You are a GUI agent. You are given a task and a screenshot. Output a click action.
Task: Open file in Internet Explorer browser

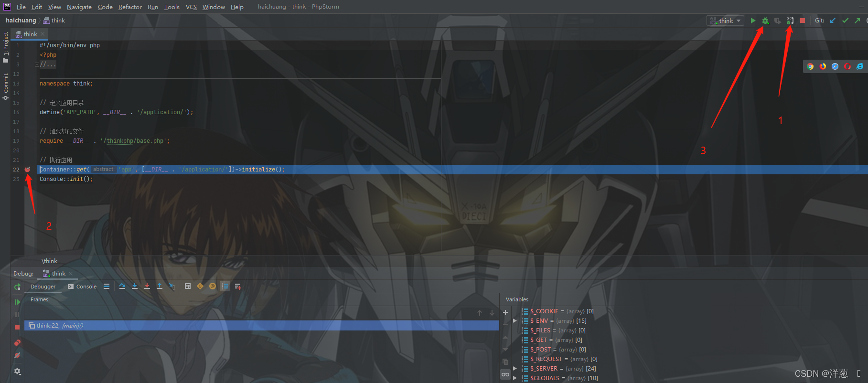(860, 66)
